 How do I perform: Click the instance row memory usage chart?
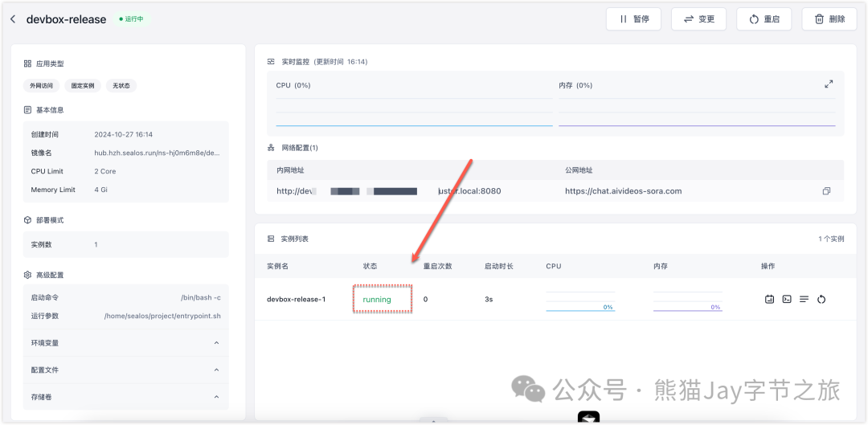(688, 301)
